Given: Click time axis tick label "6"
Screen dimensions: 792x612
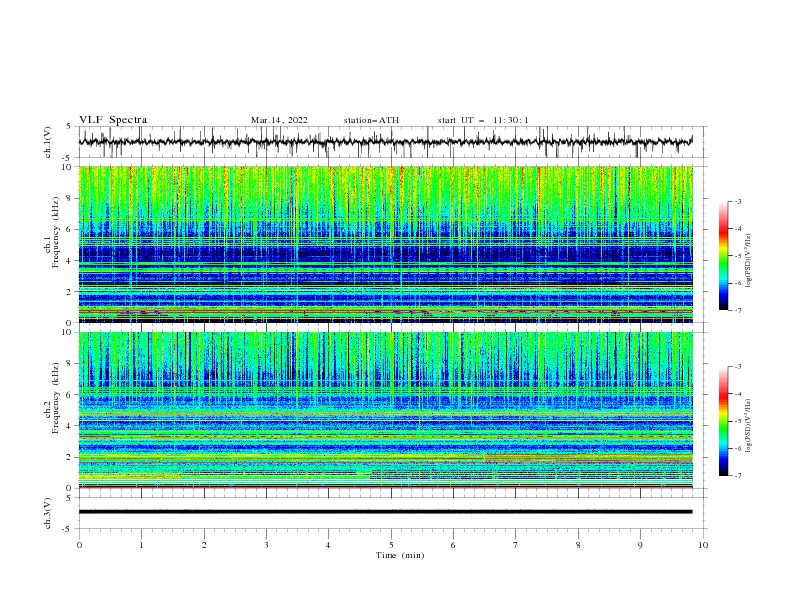Looking at the screenshot, I should pos(453,545).
